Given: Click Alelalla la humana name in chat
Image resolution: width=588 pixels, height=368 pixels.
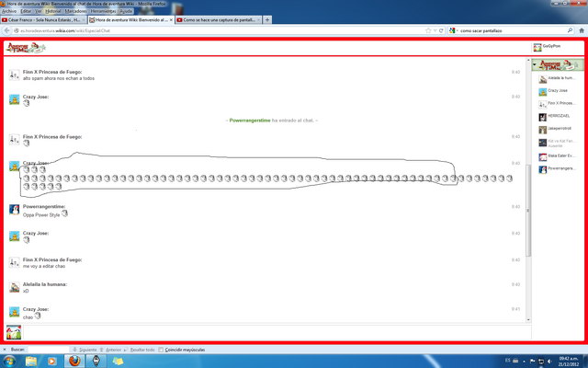Looking at the screenshot, I should (45, 284).
